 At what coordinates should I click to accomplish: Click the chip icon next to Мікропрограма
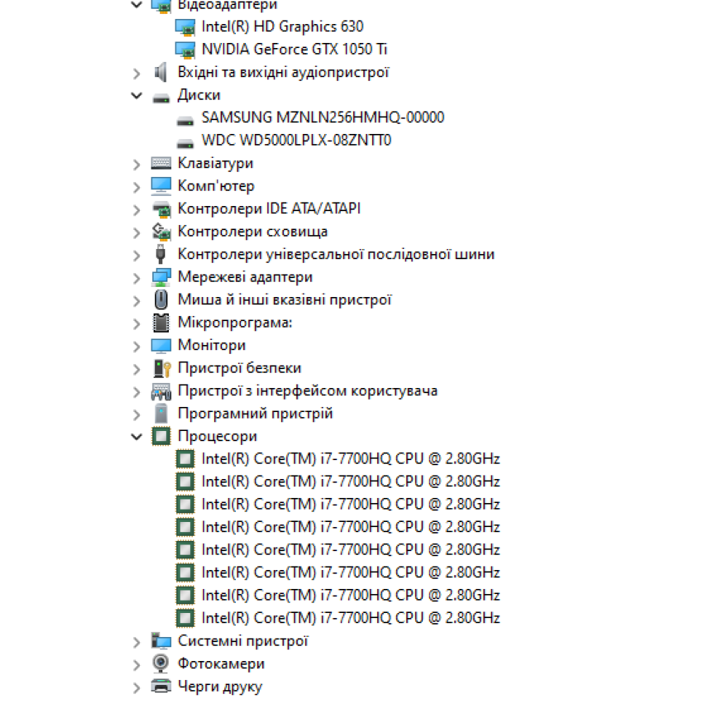(161, 323)
